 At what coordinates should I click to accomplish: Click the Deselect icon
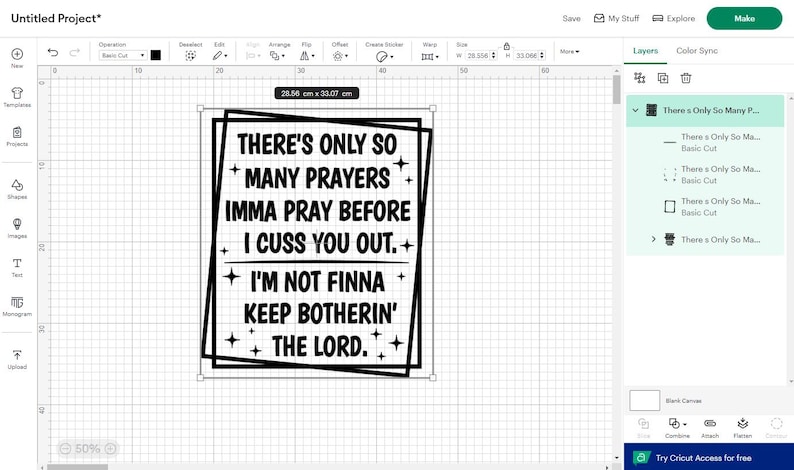(x=190, y=56)
